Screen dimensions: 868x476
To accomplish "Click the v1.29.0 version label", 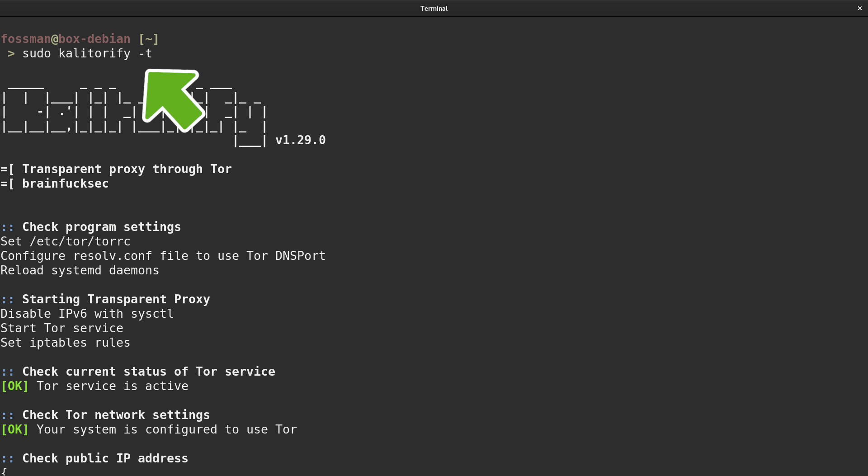I will click(300, 140).
